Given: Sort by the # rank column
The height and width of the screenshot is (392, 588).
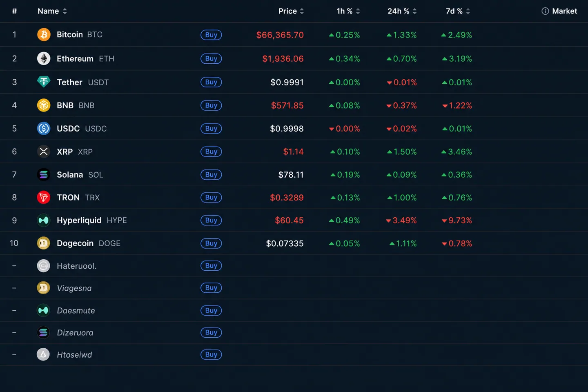Looking at the screenshot, I should tap(14, 11).
